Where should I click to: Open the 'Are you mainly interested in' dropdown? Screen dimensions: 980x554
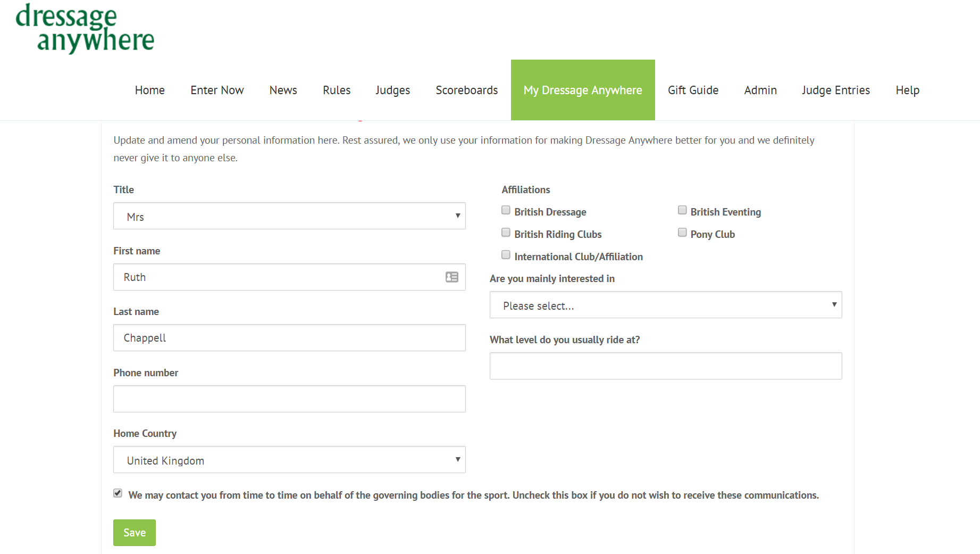(666, 305)
